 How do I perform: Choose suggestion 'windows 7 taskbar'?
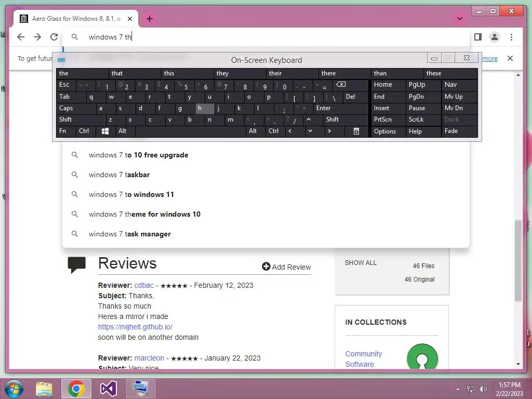pyautogui.click(x=266, y=175)
